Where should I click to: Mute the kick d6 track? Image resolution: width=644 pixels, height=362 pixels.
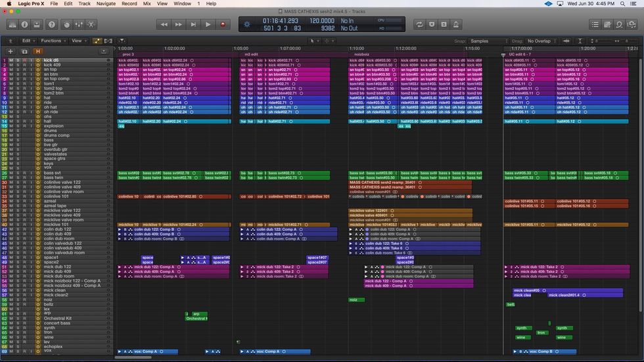click(12, 60)
